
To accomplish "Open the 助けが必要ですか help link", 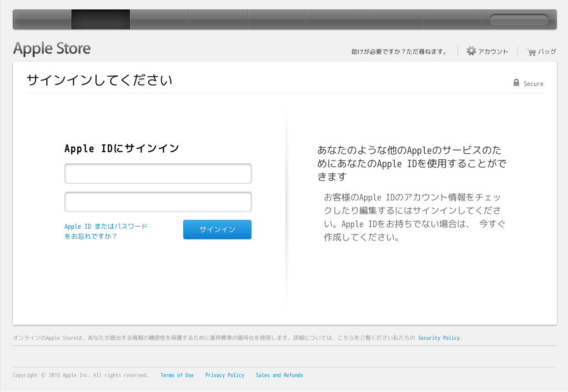I will [400, 52].
